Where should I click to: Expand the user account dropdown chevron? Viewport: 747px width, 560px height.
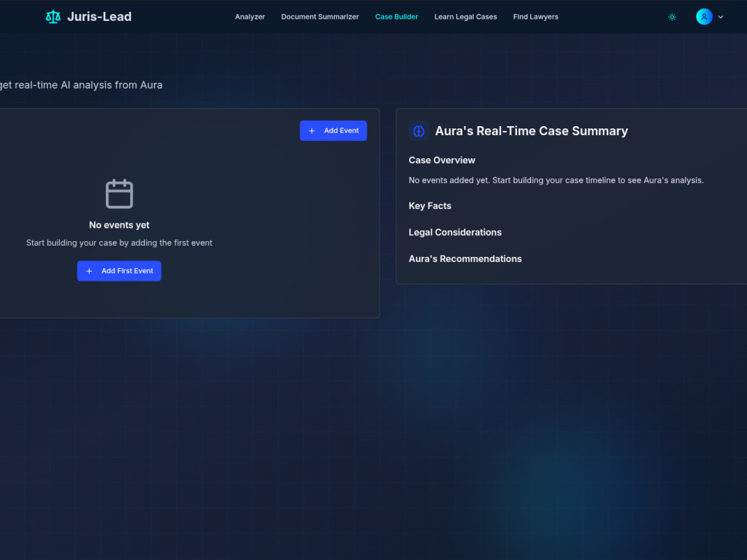tap(720, 16)
